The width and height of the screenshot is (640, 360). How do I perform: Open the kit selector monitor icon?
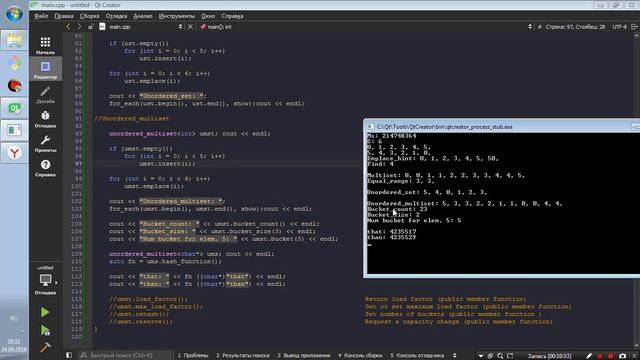point(45,280)
